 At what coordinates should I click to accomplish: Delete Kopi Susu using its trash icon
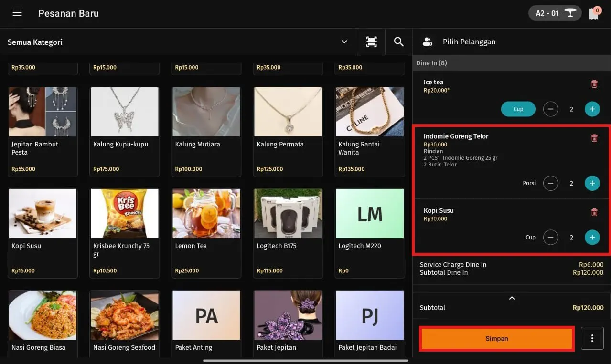tap(594, 212)
